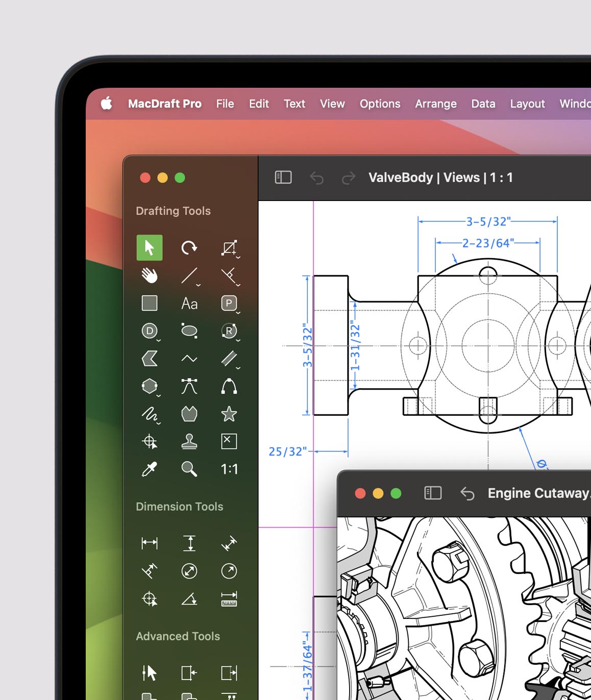Select the hand pan tool

[x=150, y=276]
